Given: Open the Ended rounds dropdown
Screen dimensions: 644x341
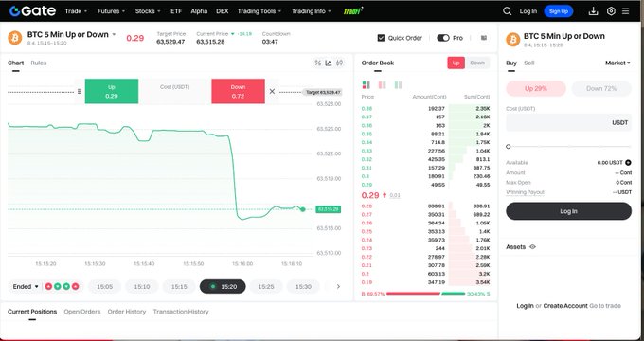Looking at the screenshot, I should 26,286.
